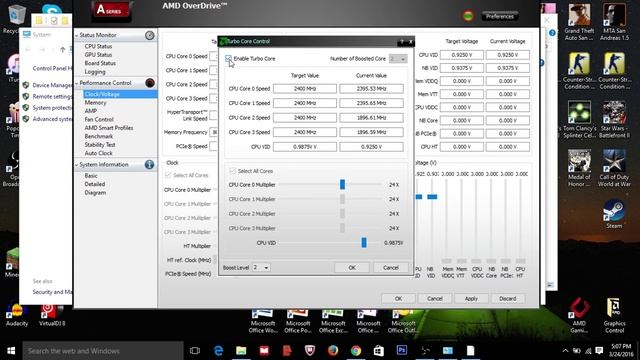The height and width of the screenshot is (360, 640).
Task: Click the System window up arrow
Action: click(62, 50)
